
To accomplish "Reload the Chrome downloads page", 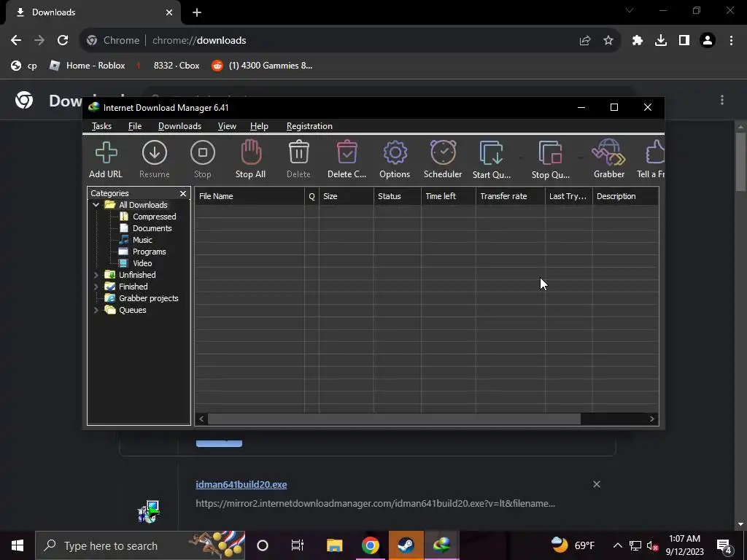I will 63,41.
